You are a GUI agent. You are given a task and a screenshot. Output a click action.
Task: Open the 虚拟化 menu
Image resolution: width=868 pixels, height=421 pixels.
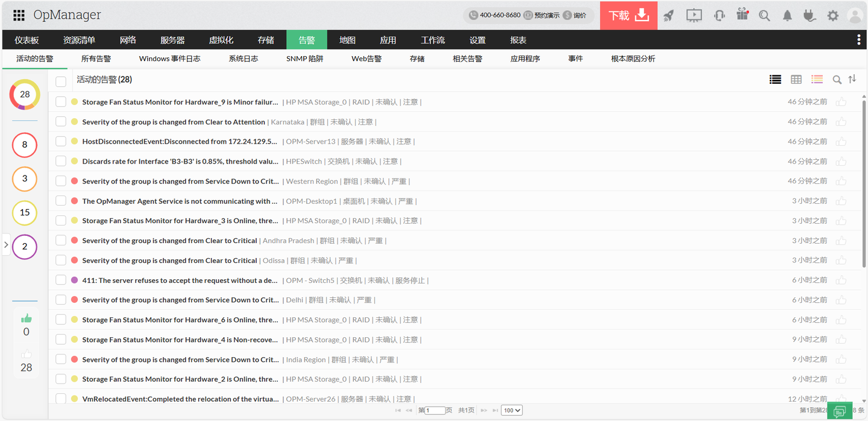click(x=221, y=40)
